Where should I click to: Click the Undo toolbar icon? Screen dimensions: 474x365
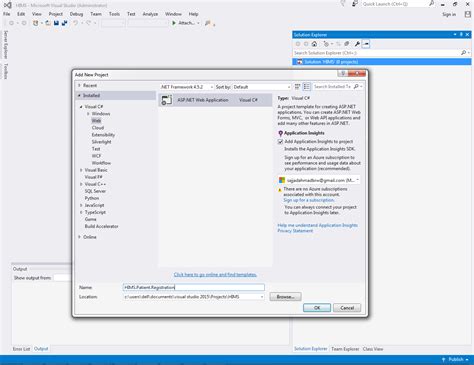76,23
